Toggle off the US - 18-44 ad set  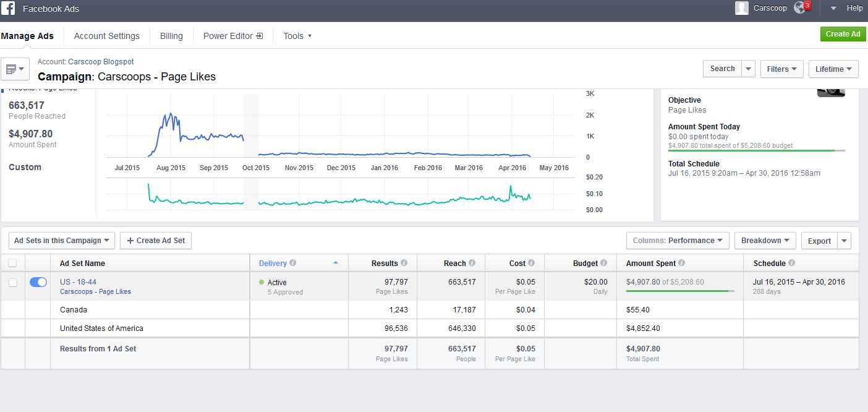click(38, 282)
